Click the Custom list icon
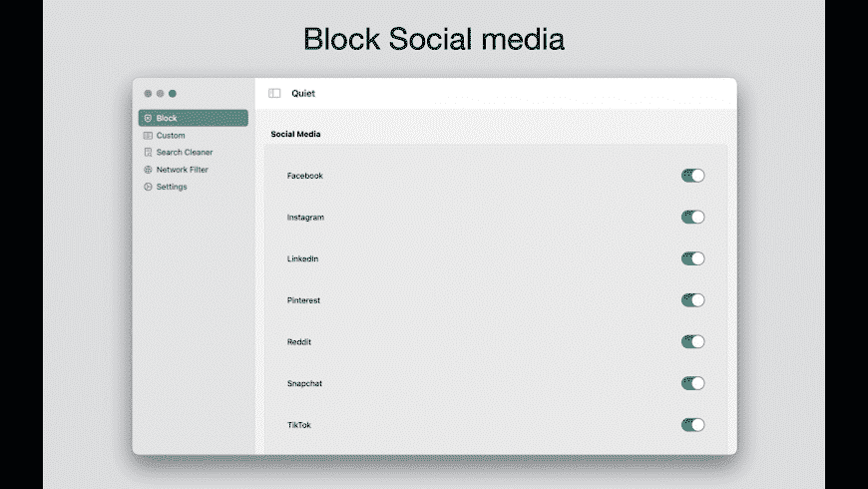Viewport: 868px width, 489px height. [x=148, y=135]
